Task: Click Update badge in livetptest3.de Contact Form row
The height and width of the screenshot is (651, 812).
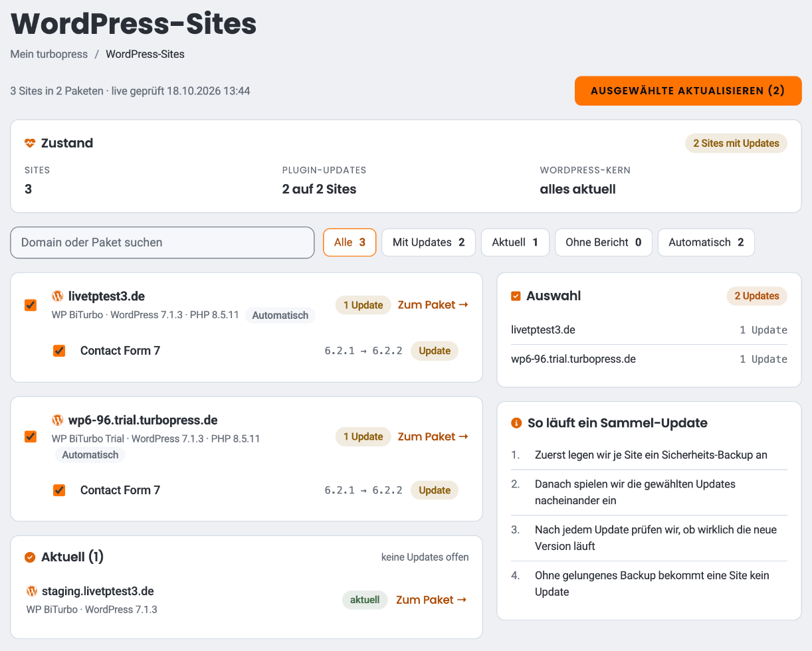Action: click(435, 351)
